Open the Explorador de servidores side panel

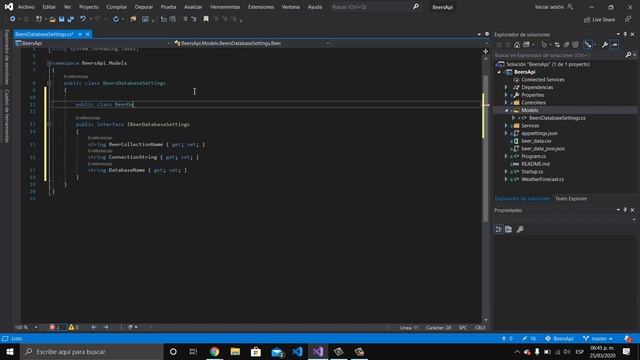tap(7, 56)
